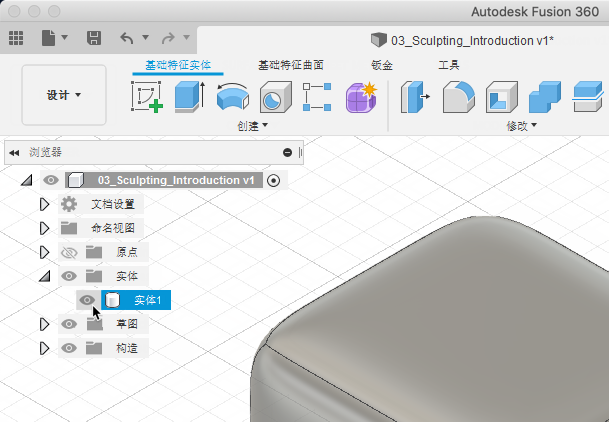The height and width of the screenshot is (422, 609).
Task: Click the File document icon
Action: click(x=48, y=38)
